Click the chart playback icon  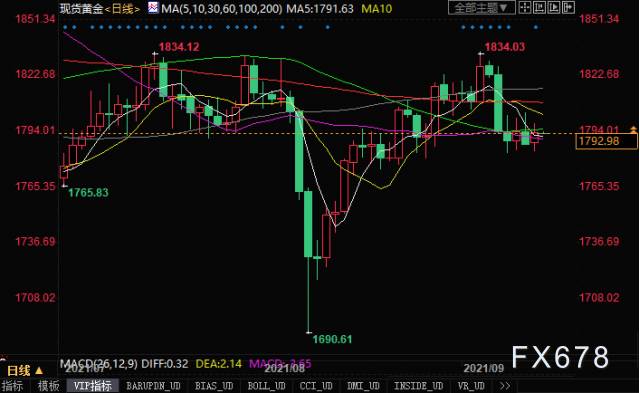[x=554, y=7]
